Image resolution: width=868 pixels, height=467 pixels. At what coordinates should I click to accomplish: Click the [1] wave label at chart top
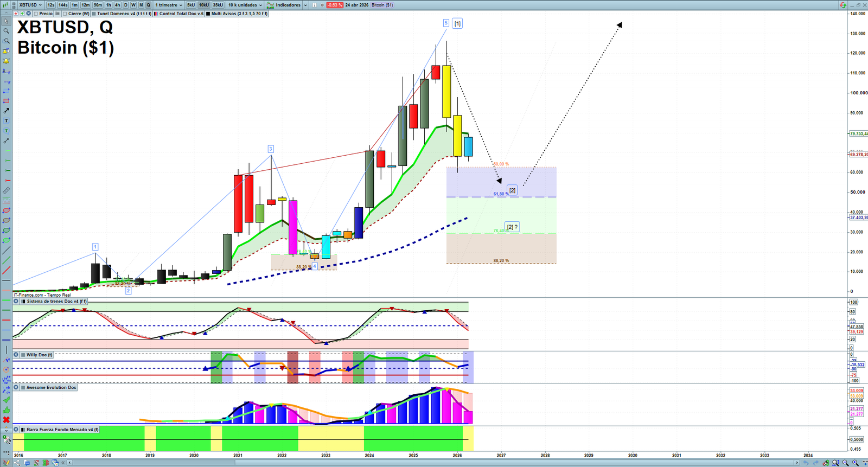pos(457,23)
